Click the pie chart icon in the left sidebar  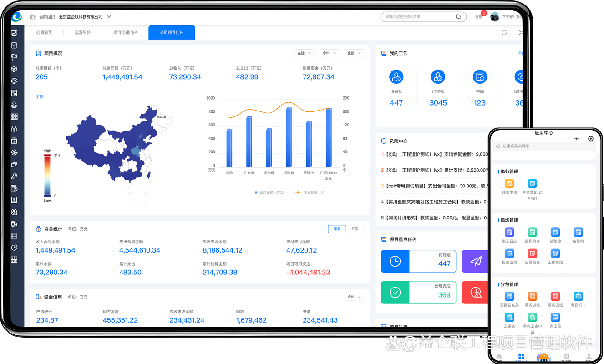(14, 248)
